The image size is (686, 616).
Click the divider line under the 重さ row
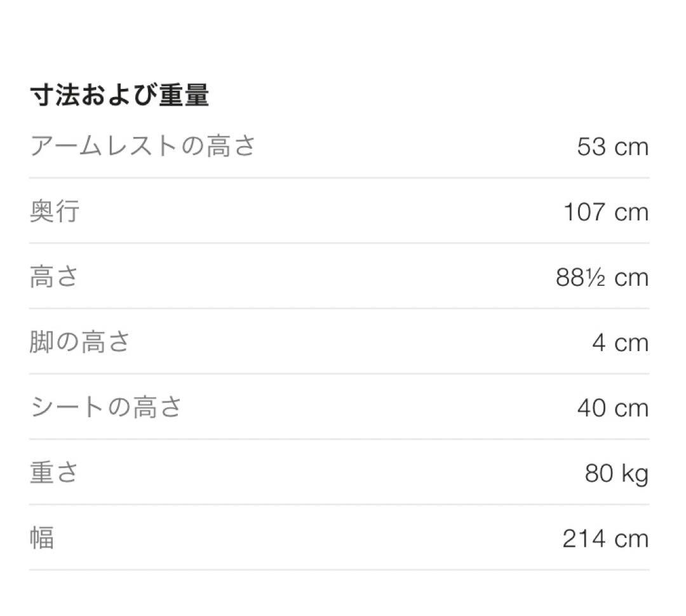point(339,504)
